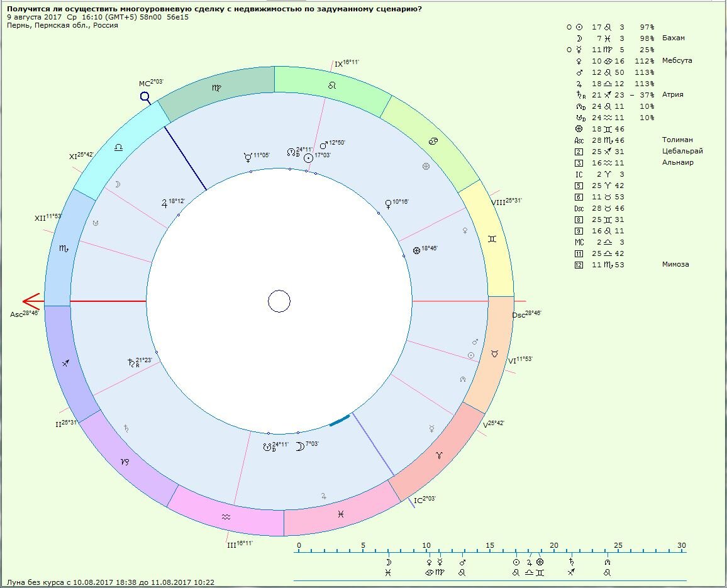Select the yellow Gemini sign segment
Screen dimensions: 727x588
[x=492, y=238]
